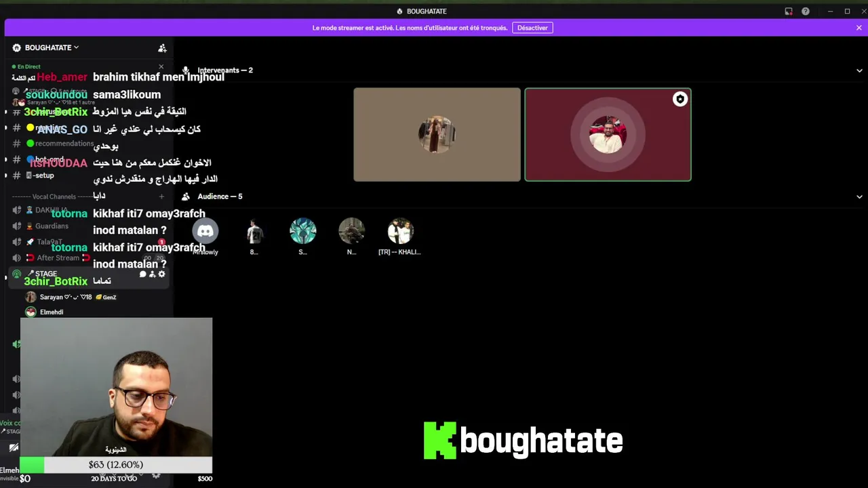Open settings gear on STAGE channel
The width and height of the screenshot is (868, 488).
(161, 274)
